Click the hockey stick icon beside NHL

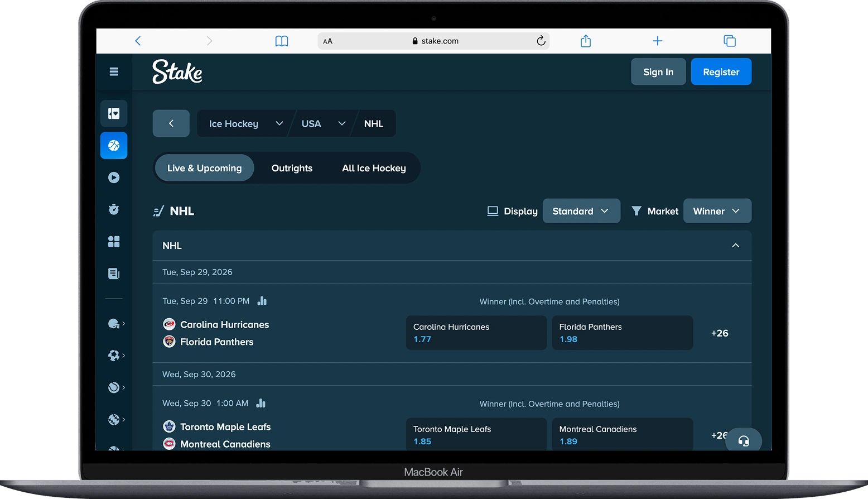pos(158,211)
